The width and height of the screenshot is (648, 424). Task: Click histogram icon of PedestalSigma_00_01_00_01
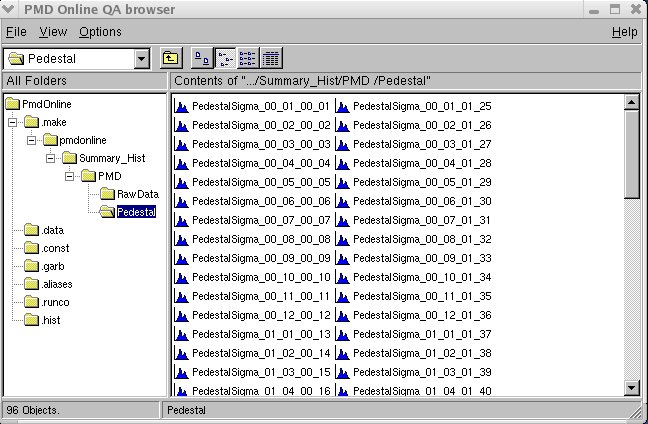coord(181,107)
